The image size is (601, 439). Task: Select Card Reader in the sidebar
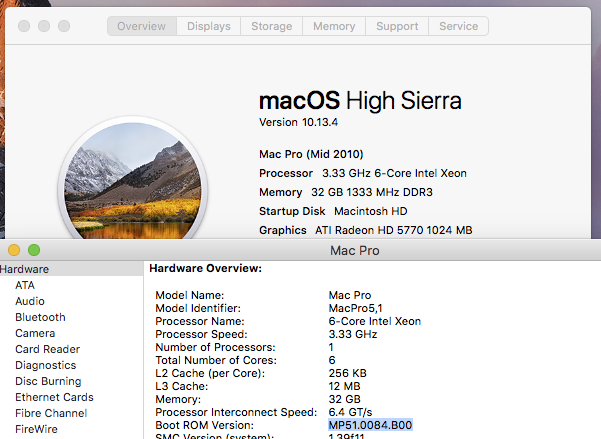[48, 349]
